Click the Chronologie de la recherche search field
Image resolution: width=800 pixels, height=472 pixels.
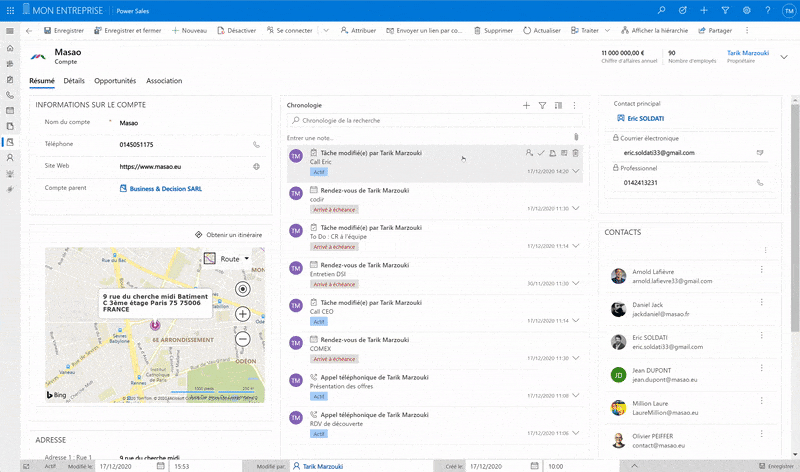(x=435, y=120)
